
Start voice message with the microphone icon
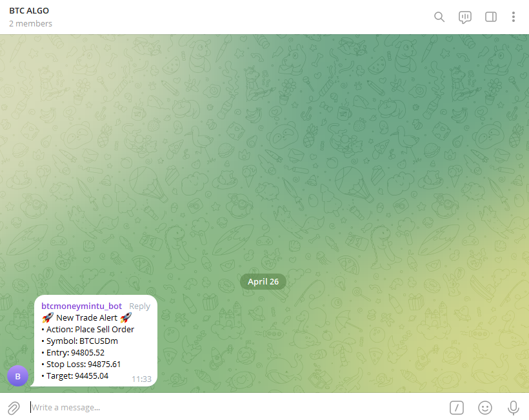point(513,408)
